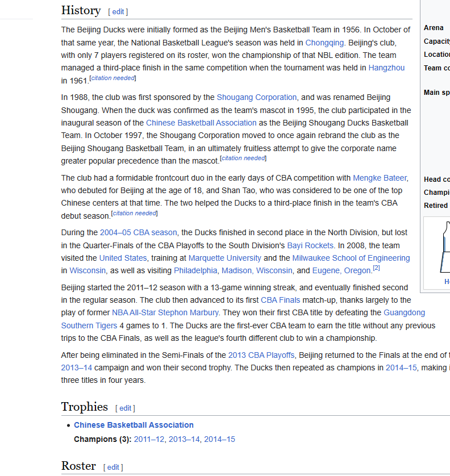Go to 2013 CBA Playoffs article

(x=261, y=356)
